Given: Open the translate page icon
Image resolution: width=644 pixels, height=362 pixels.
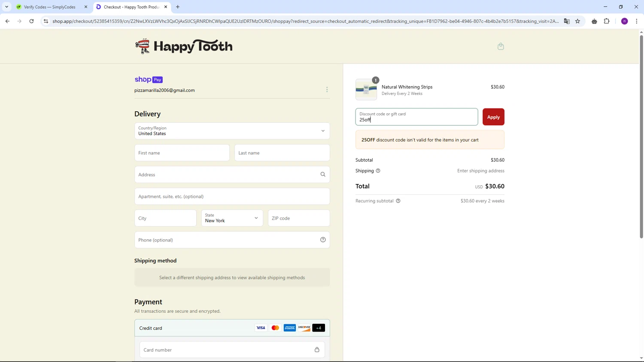Looking at the screenshot, I should (567, 21).
